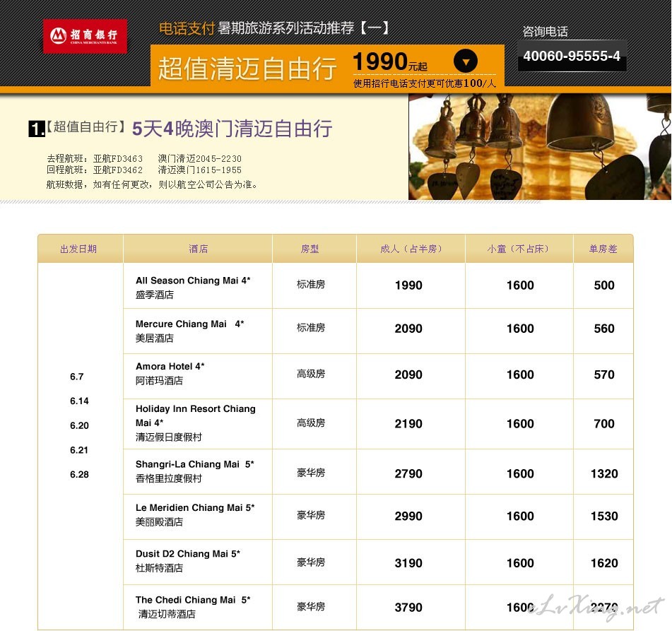Viewport: 672px width, 631px height.
Task: Click All Season Chiang Mai 4* hotel name
Action: click(193, 281)
